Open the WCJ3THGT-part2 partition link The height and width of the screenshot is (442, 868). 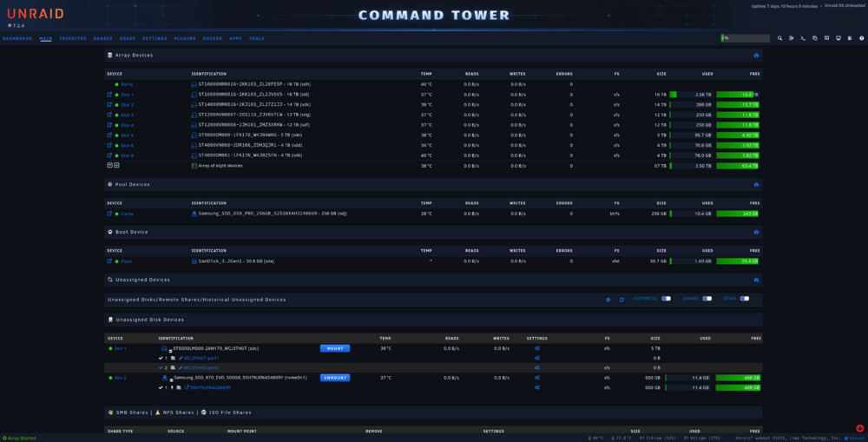point(201,368)
